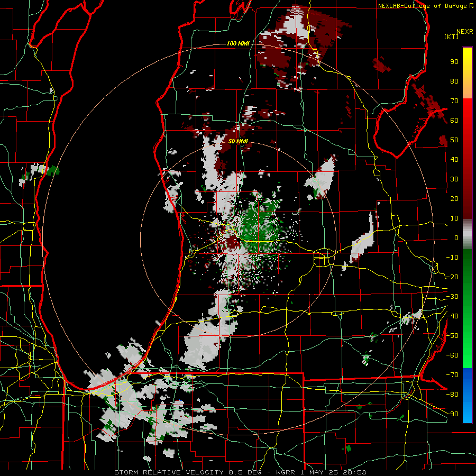
Task: Click the -10 knot label on the legend
Action: pyautogui.click(x=452, y=258)
